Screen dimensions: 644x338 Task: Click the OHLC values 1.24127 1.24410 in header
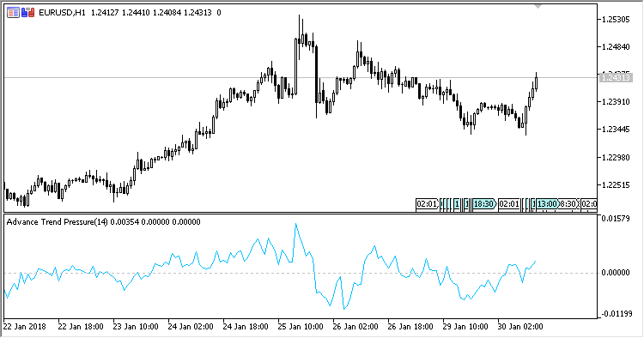click(121, 13)
